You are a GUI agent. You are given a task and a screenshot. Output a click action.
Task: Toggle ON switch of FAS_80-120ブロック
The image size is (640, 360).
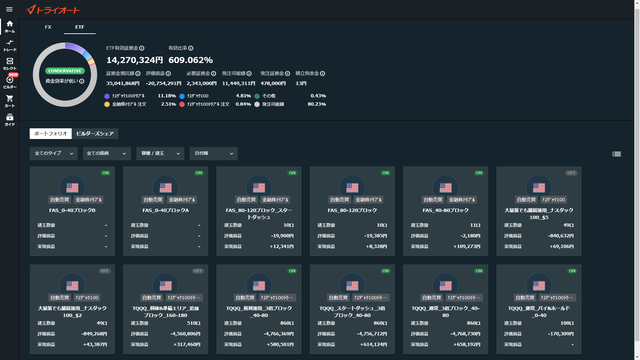[385, 173]
